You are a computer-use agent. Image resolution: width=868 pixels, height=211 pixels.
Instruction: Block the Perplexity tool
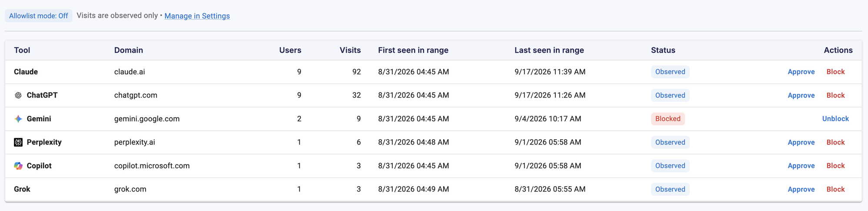(x=835, y=142)
